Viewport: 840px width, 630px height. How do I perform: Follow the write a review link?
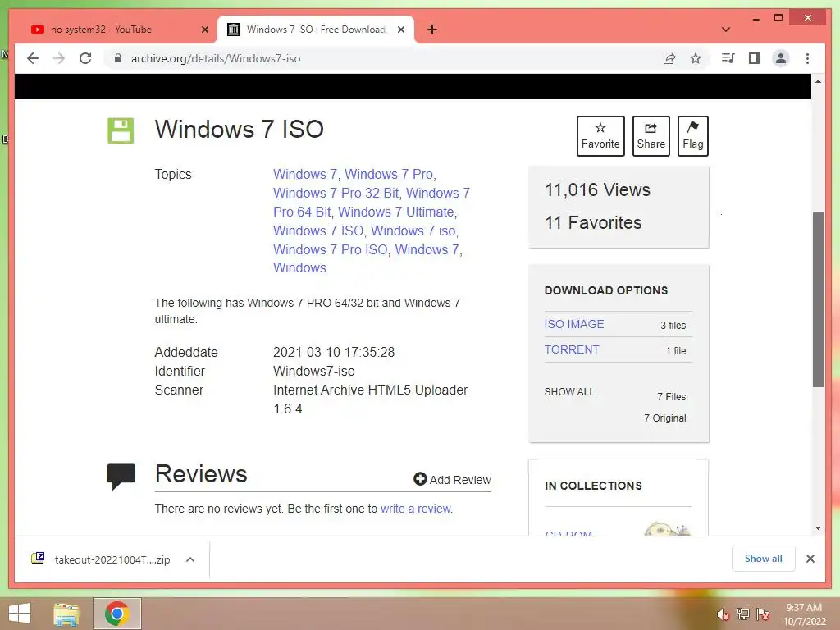(x=416, y=509)
